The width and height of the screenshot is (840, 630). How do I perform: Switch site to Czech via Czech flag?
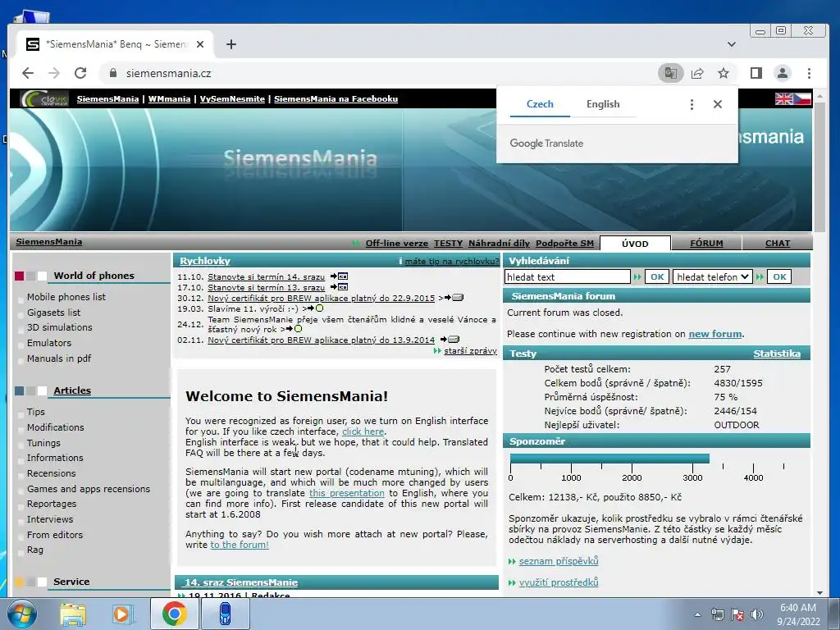click(x=802, y=99)
